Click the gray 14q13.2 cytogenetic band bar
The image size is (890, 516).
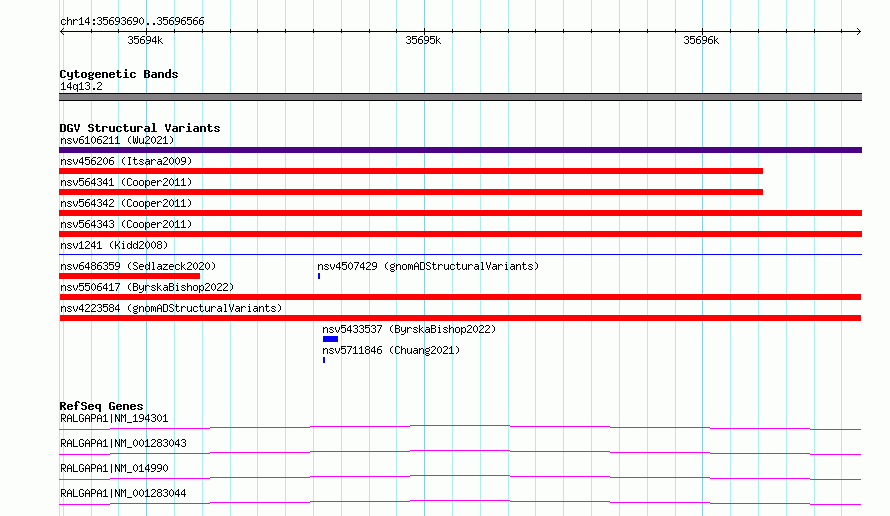(460, 97)
